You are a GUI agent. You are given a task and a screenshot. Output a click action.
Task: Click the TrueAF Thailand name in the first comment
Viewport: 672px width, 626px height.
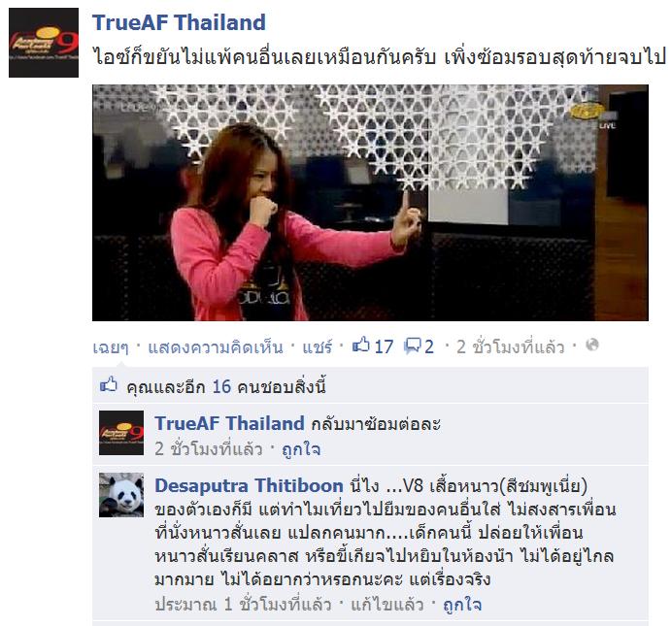click(229, 423)
